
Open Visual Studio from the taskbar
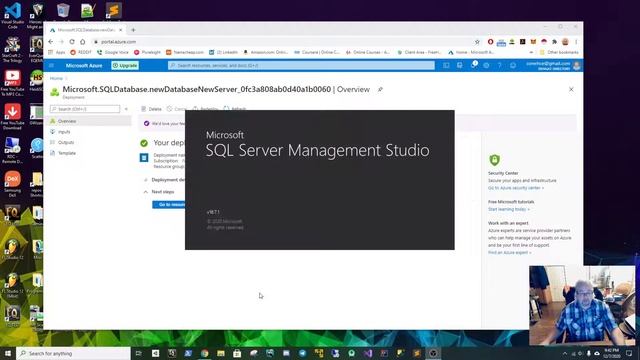(368, 353)
